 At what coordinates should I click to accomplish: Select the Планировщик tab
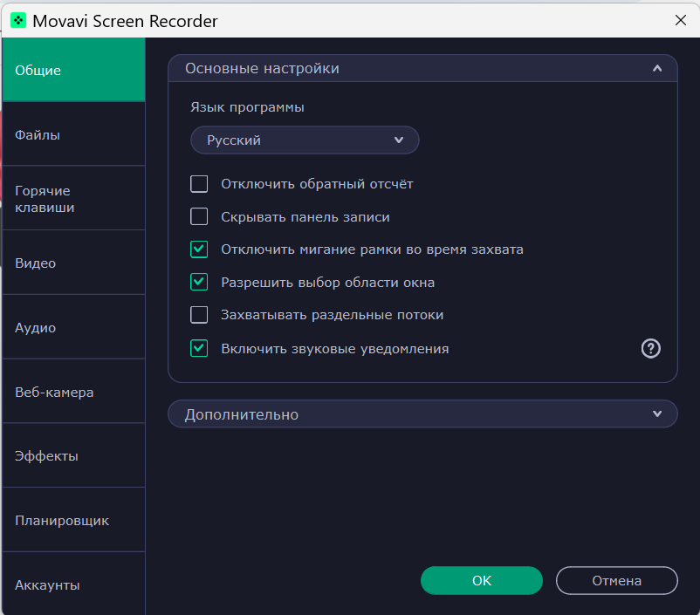(73, 521)
